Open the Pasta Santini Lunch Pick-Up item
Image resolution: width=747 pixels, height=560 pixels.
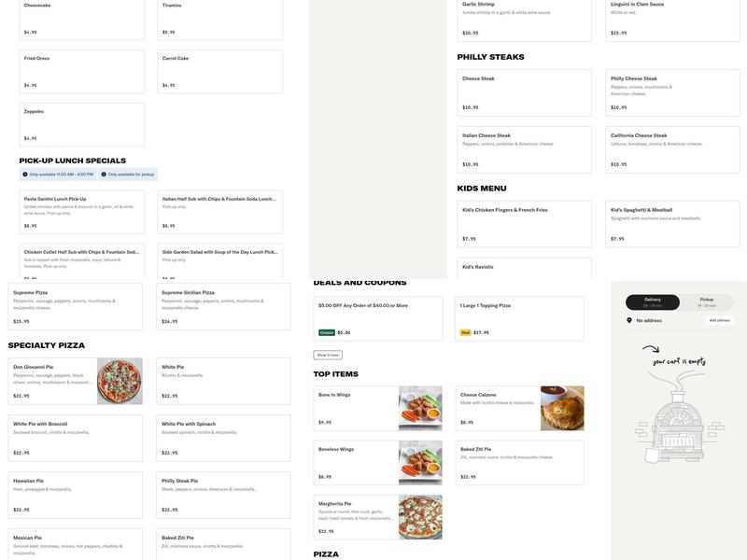[82, 212]
